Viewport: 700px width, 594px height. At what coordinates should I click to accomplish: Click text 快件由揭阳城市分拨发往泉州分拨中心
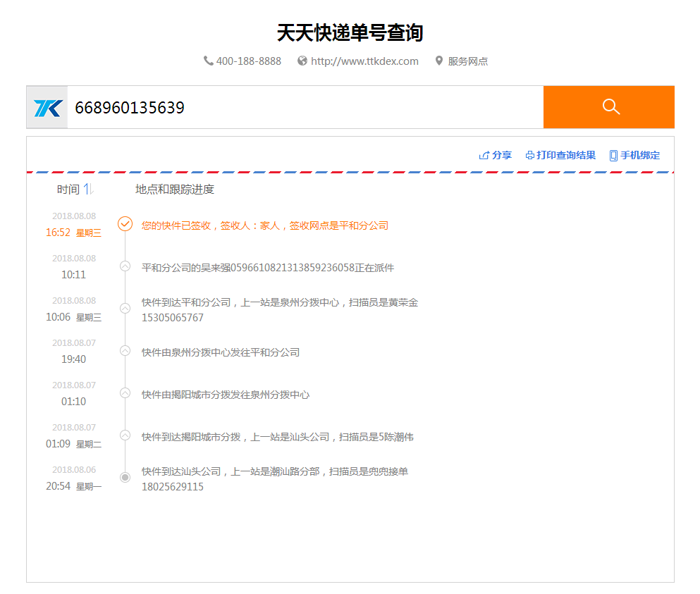point(226,395)
